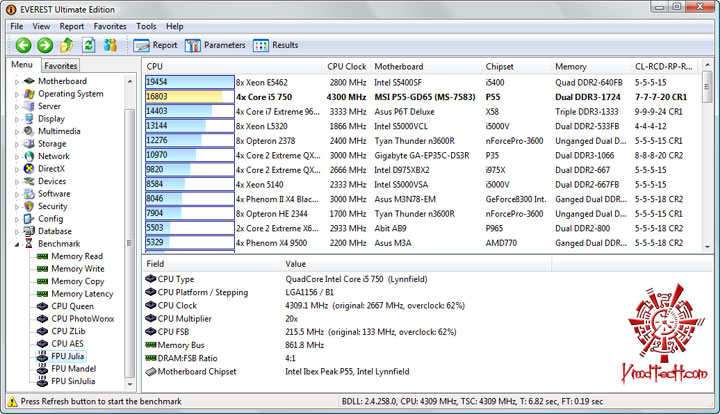Expand the Server tree node

pyautogui.click(x=17, y=106)
